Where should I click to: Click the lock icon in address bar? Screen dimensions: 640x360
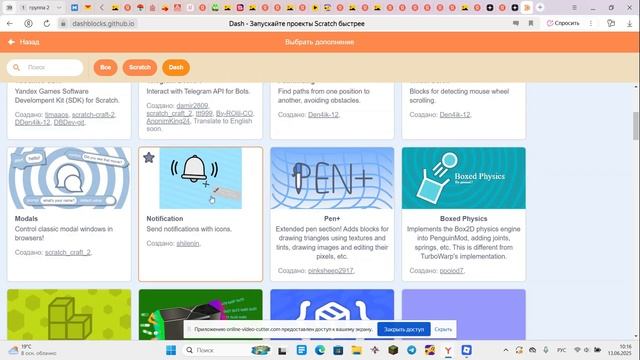(63, 24)
